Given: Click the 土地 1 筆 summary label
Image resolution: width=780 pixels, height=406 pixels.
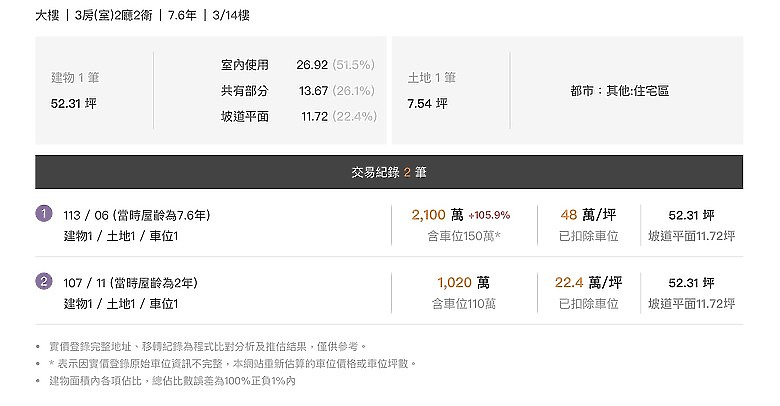Looking at the screenshot, I should 432,78.
